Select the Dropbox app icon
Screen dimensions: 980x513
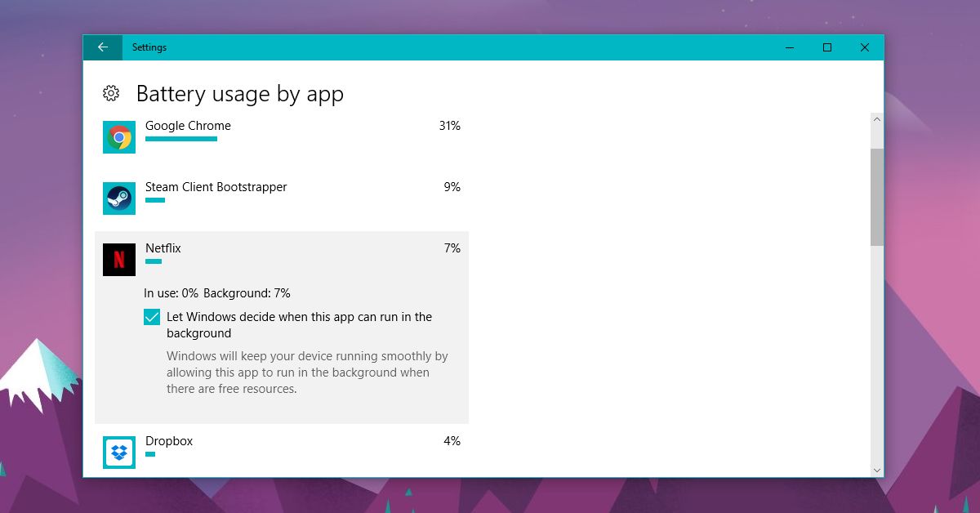pos(119,452)
